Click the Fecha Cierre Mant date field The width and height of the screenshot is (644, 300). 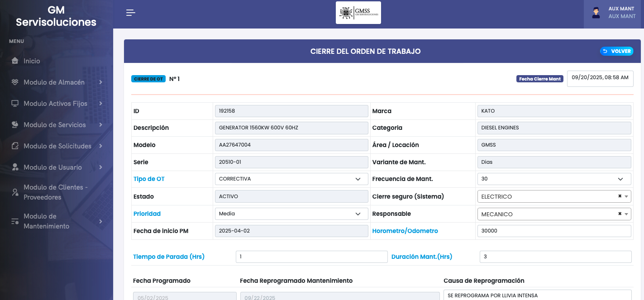(x=600, y=78)
